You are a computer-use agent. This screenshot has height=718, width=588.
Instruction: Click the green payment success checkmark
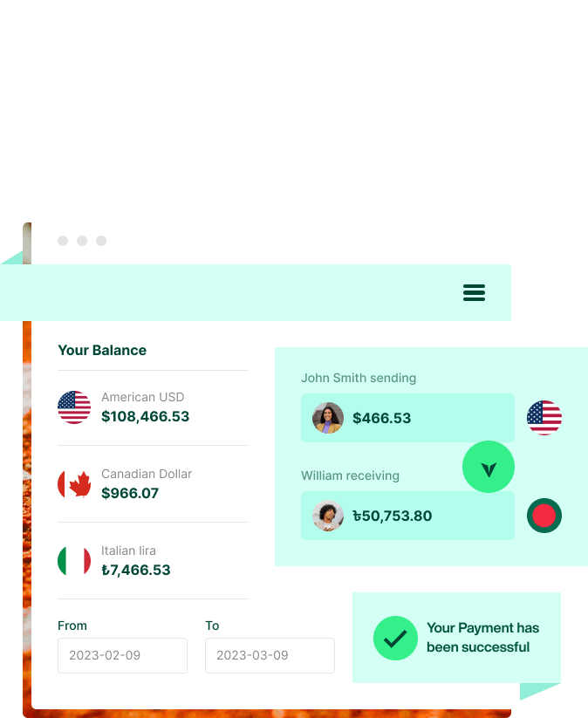[395, 638]
